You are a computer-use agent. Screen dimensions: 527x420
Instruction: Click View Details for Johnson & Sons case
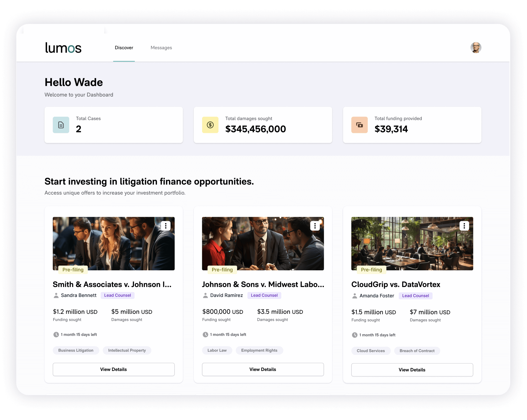(263, 369)
